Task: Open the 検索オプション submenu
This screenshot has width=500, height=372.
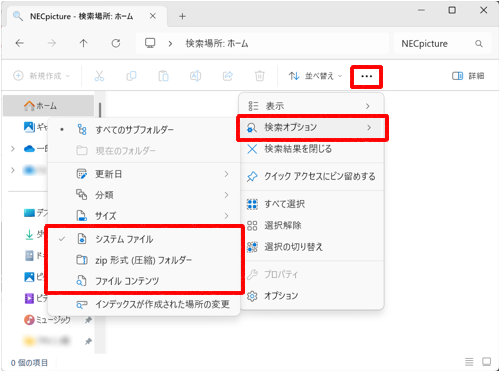Action: 311,127
